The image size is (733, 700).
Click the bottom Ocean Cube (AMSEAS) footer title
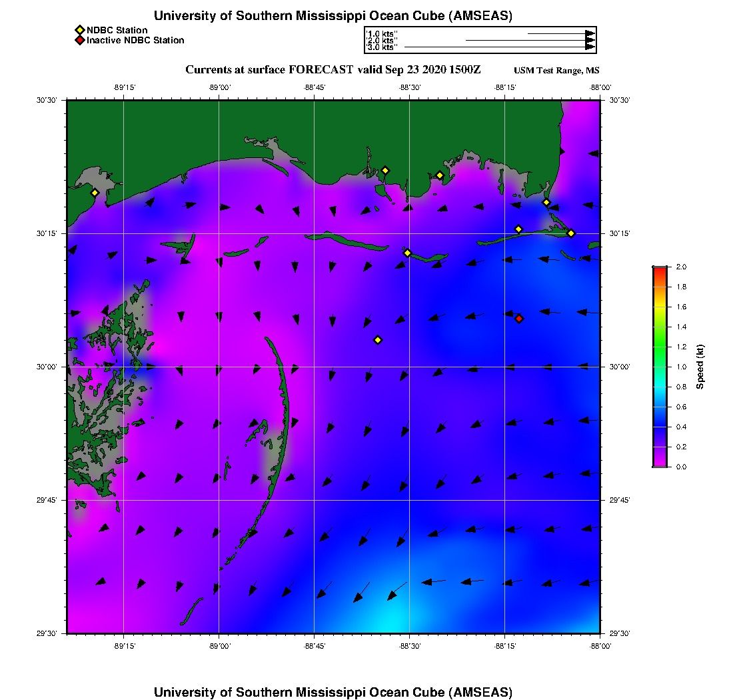[x=333, y=692]
